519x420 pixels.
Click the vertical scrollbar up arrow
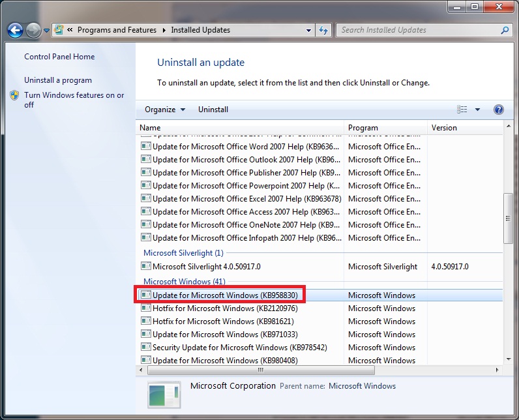coord(508,126)
